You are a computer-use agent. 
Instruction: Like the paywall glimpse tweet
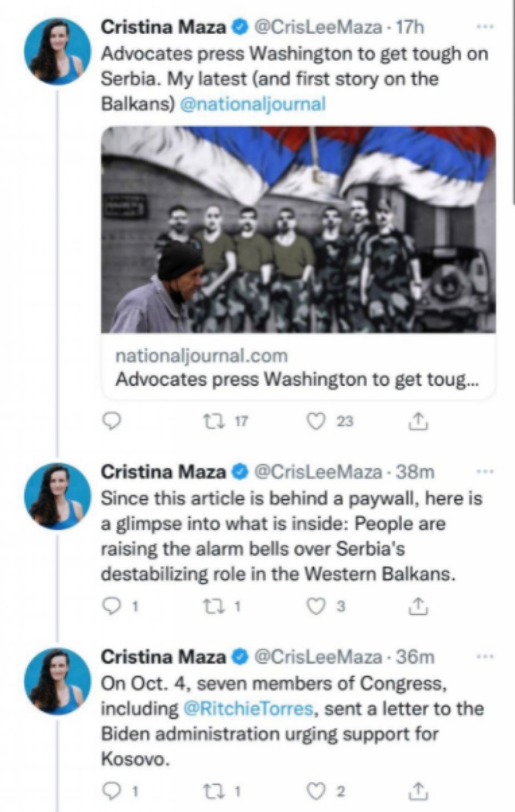click(x=315, y=606)
